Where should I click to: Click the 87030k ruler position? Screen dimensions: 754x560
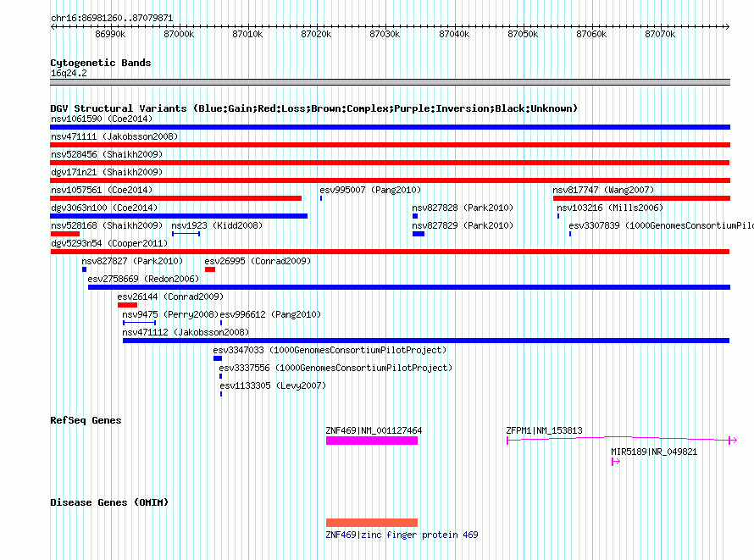coord(385,34)
